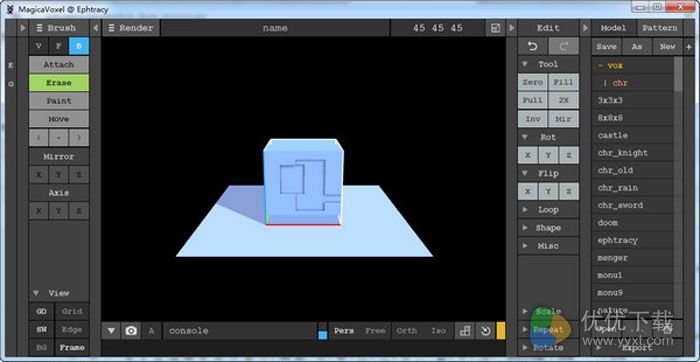Switch to Pers camera mode
The width and height of the screenshot is (700, 362).
(344, 331)
